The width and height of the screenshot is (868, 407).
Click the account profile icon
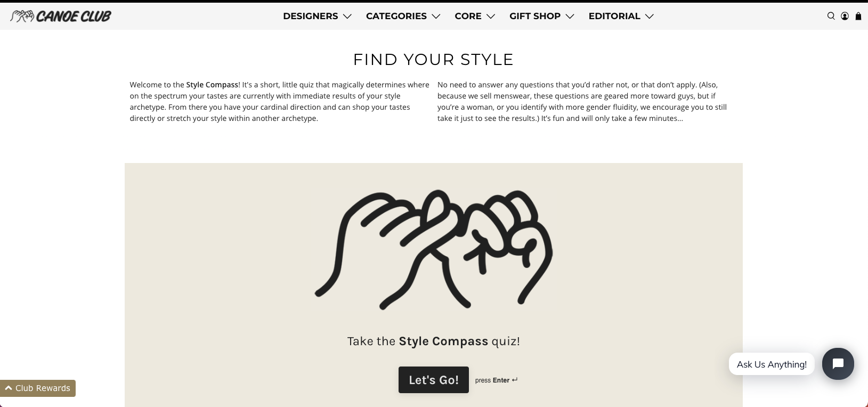pos(844,16)
